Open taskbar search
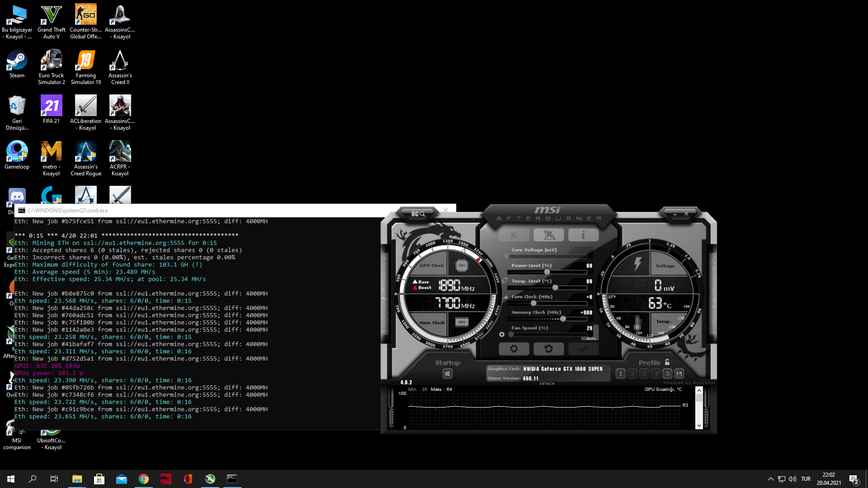868x488 pixels. [33, 479]
